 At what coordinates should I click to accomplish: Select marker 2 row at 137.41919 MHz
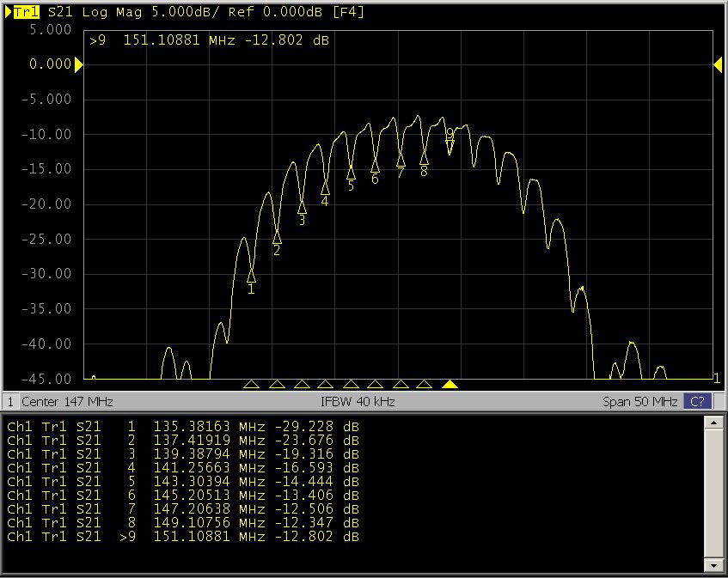[182, 441]
